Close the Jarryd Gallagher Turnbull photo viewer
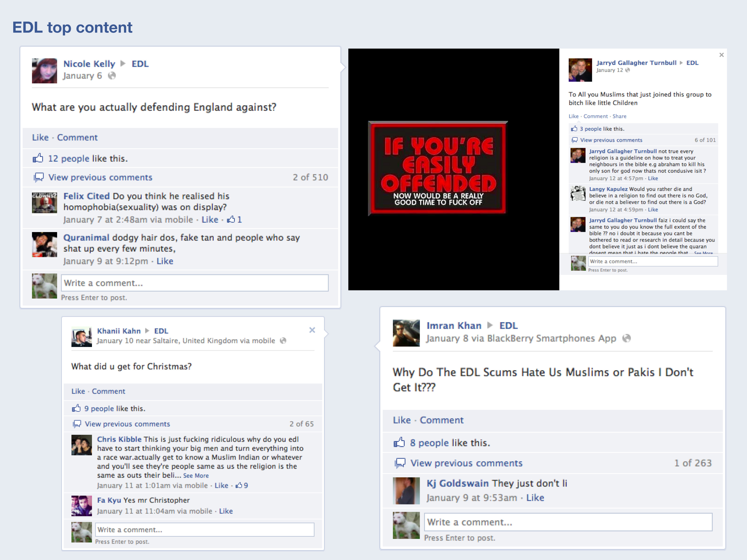 click(721, 55)
